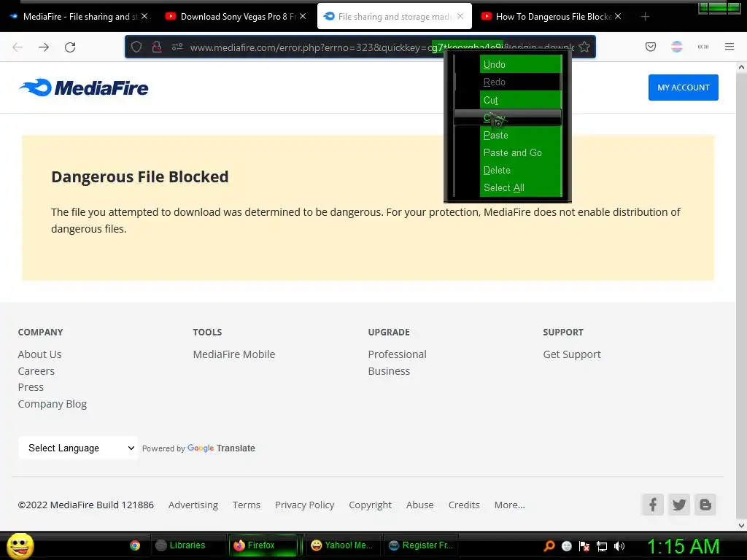Click the orange magnifier tray icon
Image resolution: width=747 pixels, height=560 pixels.
pos(549,546)
